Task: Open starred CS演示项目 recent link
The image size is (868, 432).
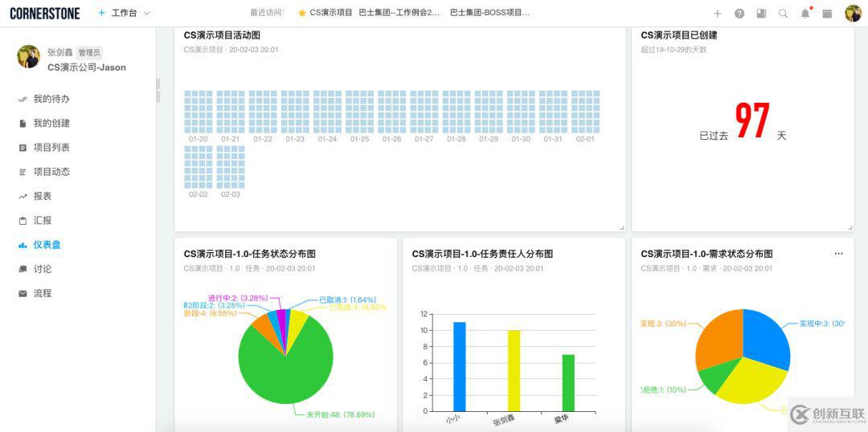Action: (331, 14)
